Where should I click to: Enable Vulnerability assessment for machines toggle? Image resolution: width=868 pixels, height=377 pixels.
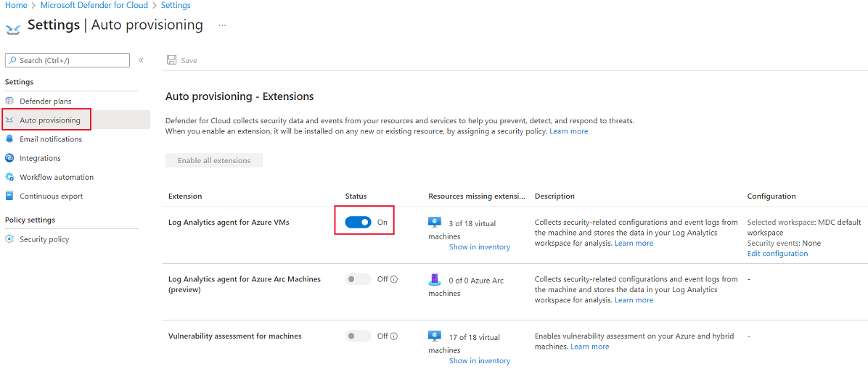359,336
